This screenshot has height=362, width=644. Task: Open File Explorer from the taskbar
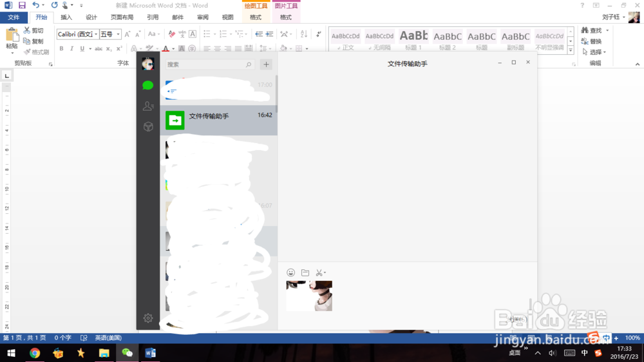pos(104,353)
